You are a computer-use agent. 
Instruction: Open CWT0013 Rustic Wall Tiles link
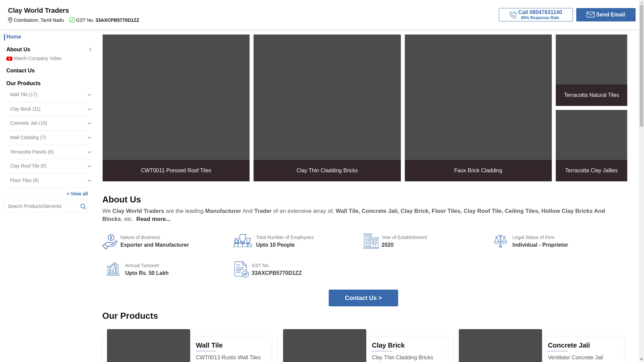pyautogui.click(x=228, y=358)
